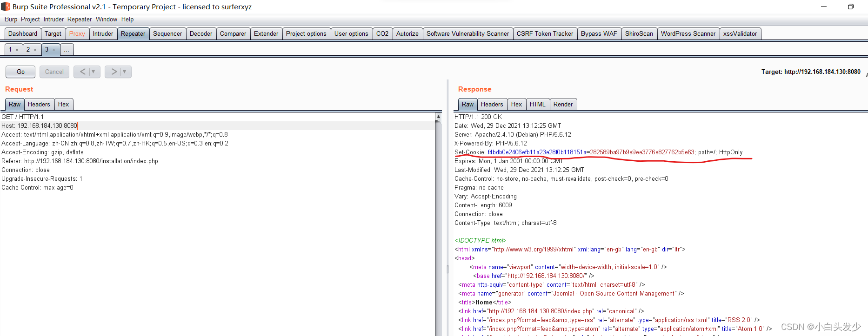Click the Joomla generator meta tag line
Screen dimensions: 868x336
pyautogui.click(x=571, y=293)
